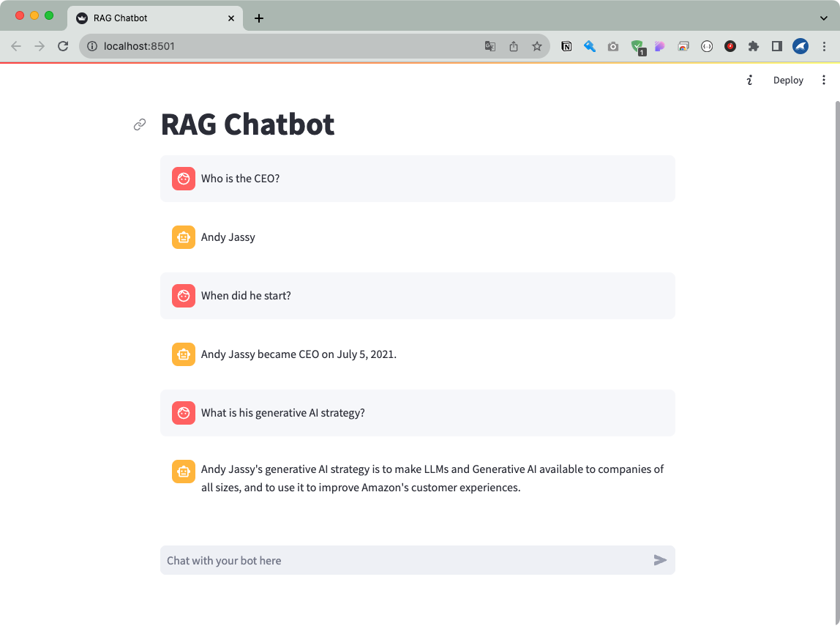
Task: Click the red-and-black record extension icon
Action: coord(730,46)
